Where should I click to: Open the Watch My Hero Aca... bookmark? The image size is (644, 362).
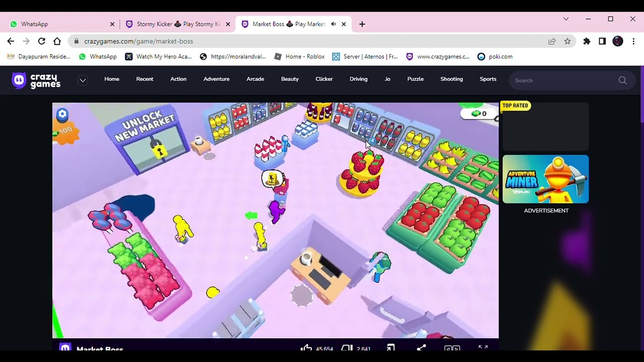(158, 57)
